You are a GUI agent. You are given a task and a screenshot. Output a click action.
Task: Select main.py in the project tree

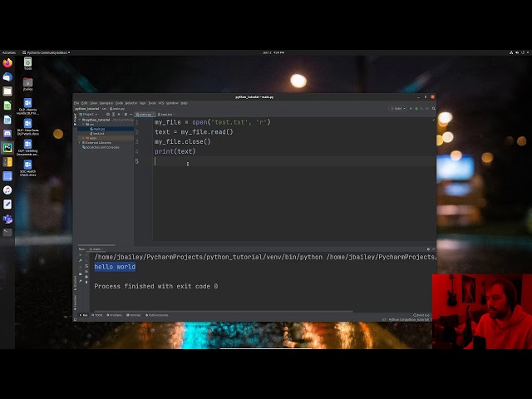click(98, 129)
